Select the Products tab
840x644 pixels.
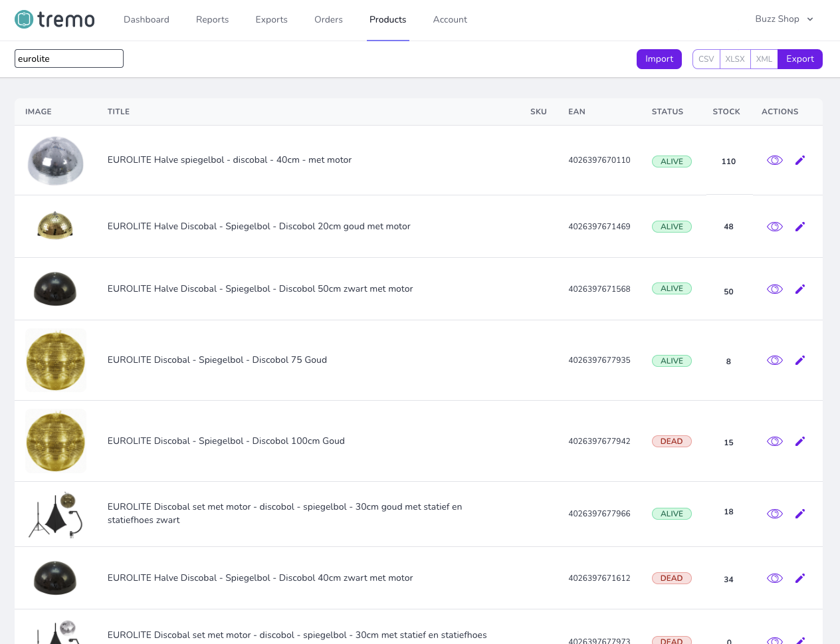(x=387, y=20)
